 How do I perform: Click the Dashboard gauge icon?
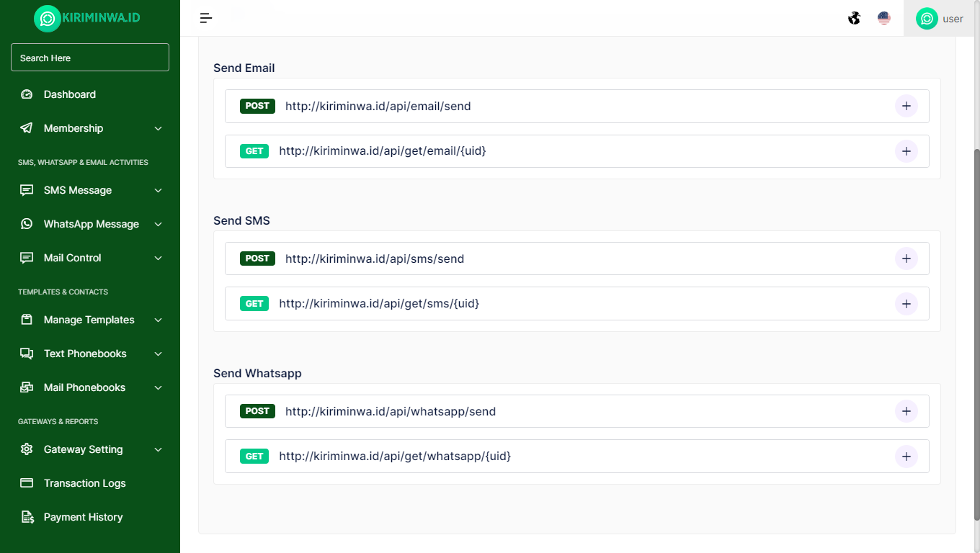(27, 94)
